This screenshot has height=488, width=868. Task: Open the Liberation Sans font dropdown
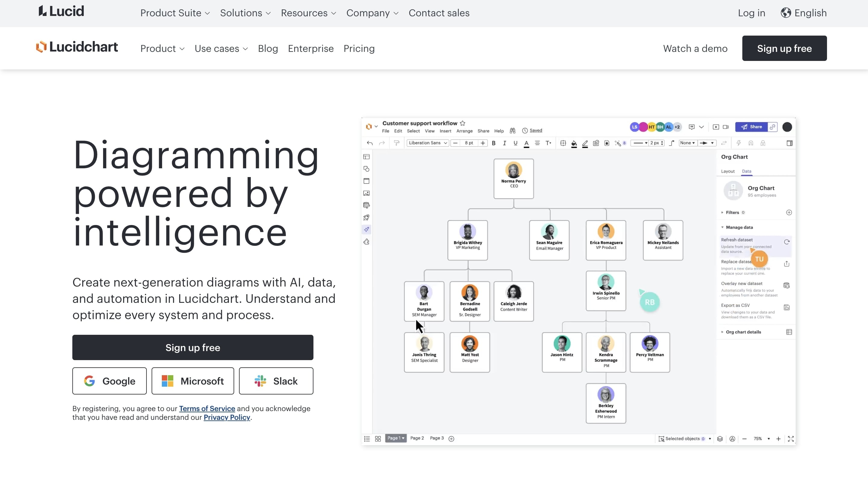(x=428, y=143)
